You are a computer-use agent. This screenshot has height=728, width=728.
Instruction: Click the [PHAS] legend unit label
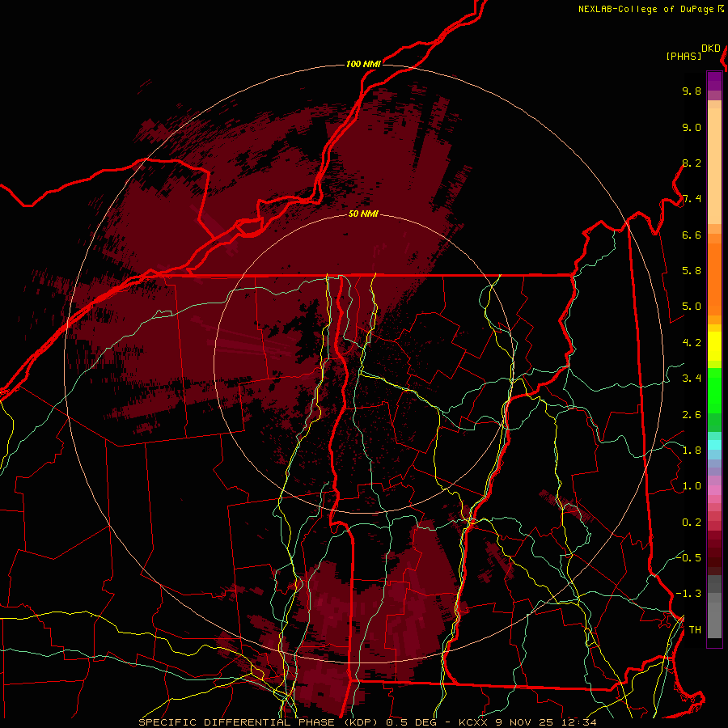click(x=684, y=56)
